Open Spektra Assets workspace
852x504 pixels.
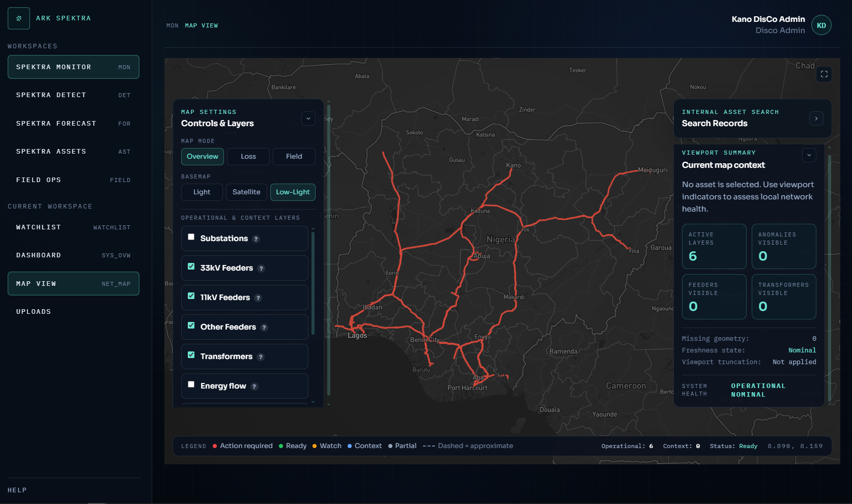click(x=73, y=152)
